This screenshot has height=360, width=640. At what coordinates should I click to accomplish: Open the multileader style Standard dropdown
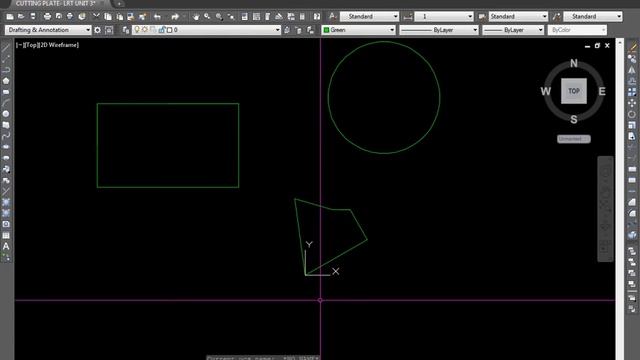click(x=593, y=17)
